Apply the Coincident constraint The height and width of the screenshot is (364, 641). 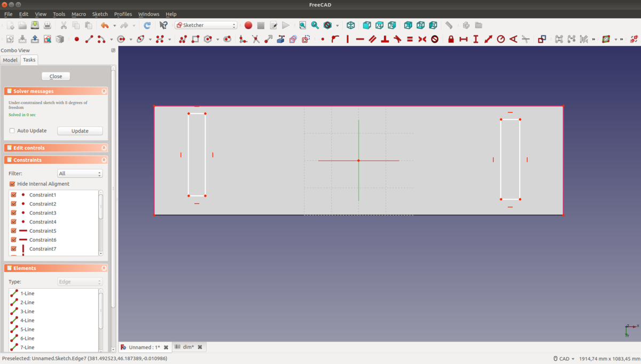pyautogui.click(x=323, y=39)
